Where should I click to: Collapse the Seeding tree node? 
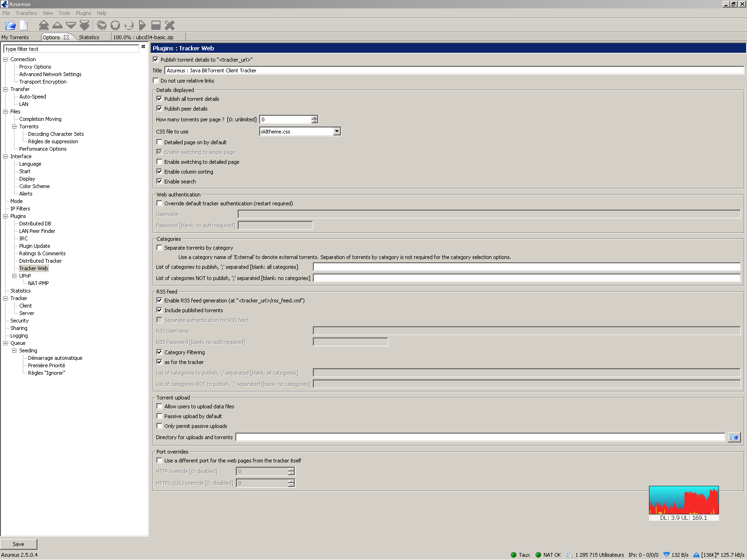[x=14, y=350]
